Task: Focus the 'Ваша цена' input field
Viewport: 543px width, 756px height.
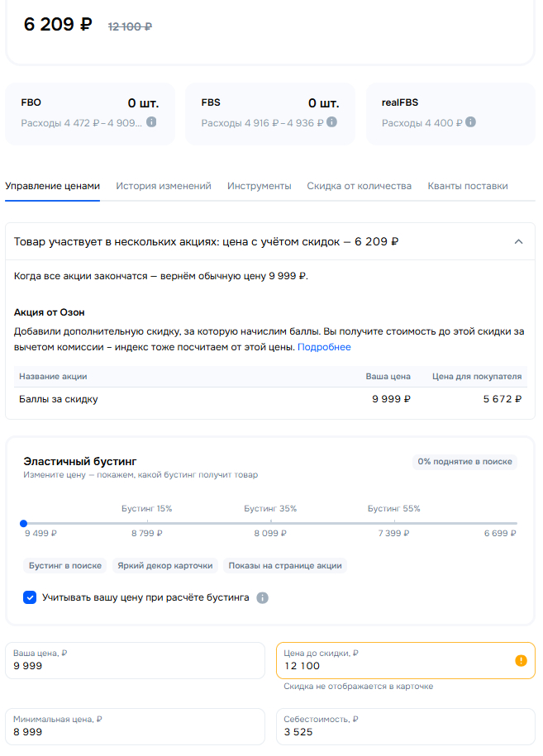Action: click(135, 660)
